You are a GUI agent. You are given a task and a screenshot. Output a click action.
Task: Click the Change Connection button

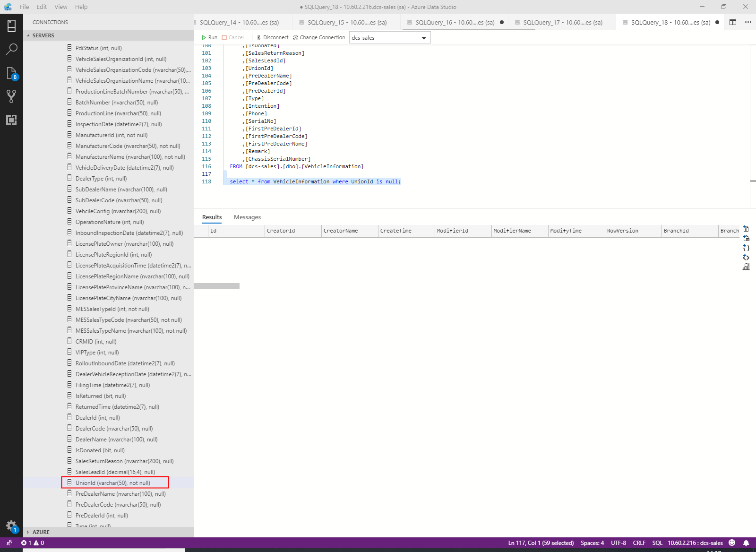pos(319,37)
